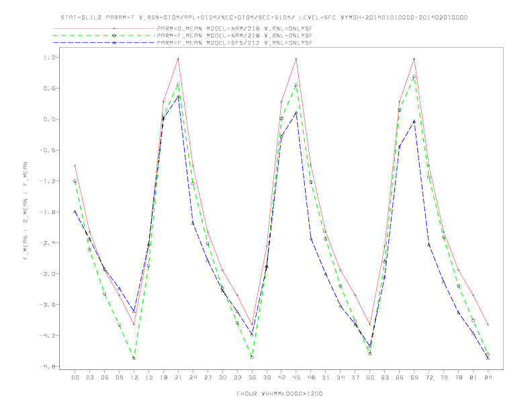Click forecast hour 45 on the x-axis
The image size is (532, 411).
coord(296,377)
